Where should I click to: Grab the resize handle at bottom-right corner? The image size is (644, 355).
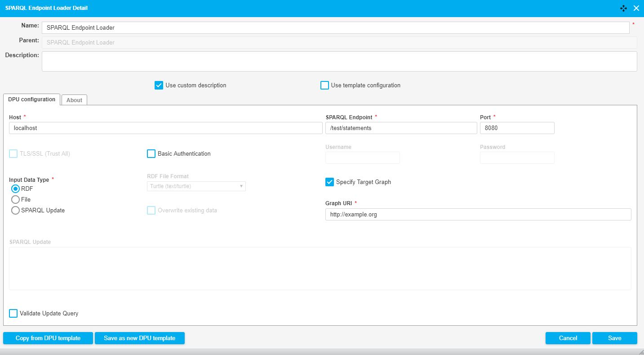pyautogui.click(x=640, y=351)
